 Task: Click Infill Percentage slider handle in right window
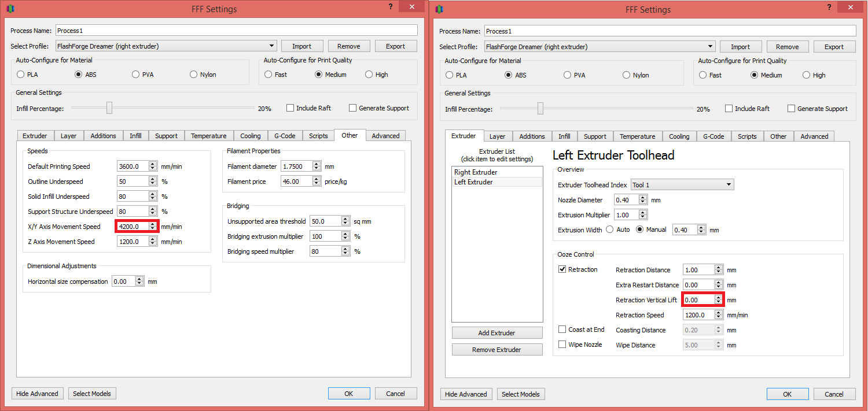pos(540,108)
